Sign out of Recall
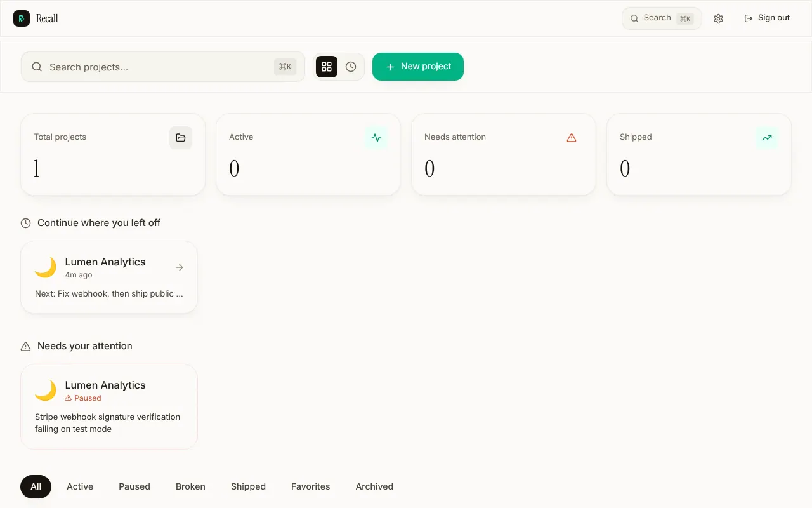Viewport: 812px width, 508px height. [767, 18]
